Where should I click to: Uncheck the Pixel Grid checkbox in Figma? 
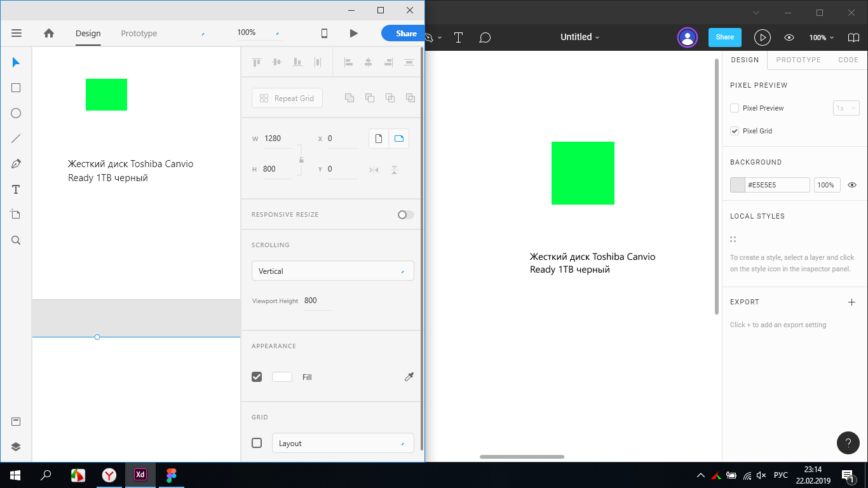coord(735,131)
